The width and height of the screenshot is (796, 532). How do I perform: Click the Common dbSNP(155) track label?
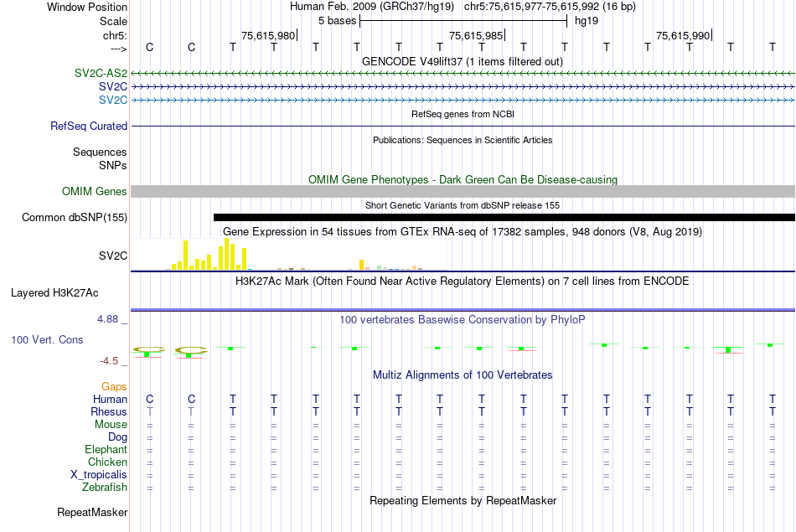pos(74,217)
